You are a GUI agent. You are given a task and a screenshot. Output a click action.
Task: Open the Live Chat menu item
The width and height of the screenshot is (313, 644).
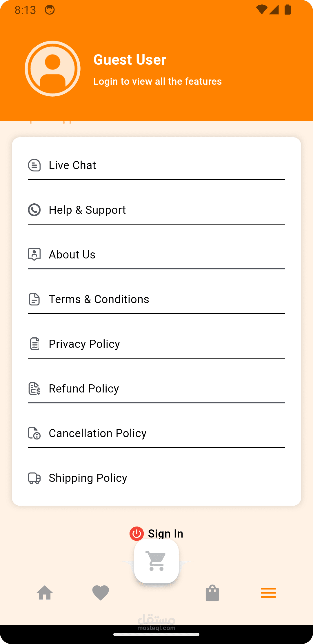[72, 165]
